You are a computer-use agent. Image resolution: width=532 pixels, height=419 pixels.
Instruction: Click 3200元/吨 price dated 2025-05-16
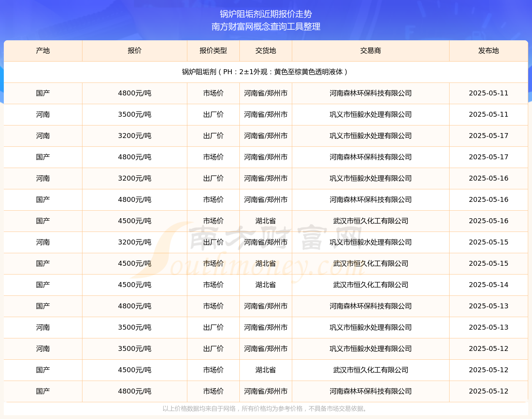[x=135, y=178]
